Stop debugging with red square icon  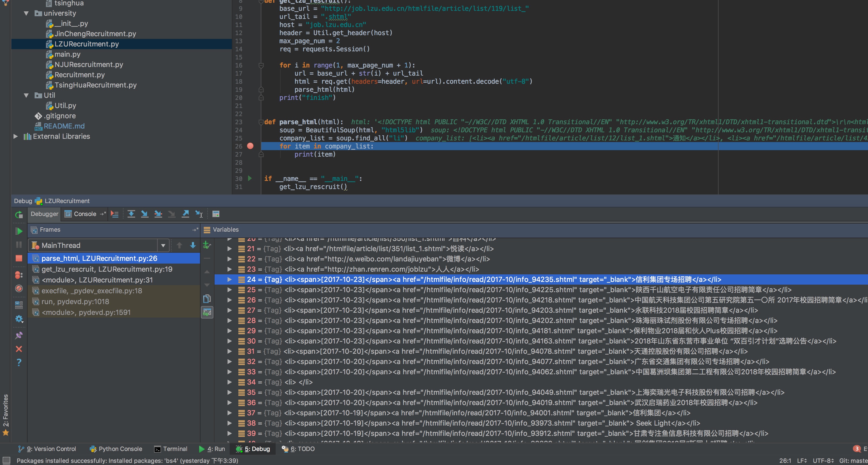pyautogui.click(x=19, y=258)
